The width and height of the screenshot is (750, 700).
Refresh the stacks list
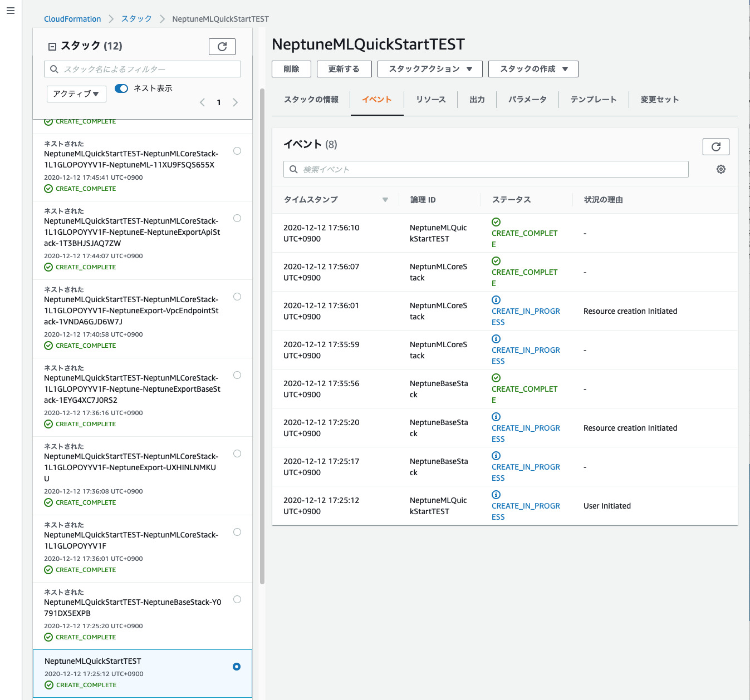222,47
